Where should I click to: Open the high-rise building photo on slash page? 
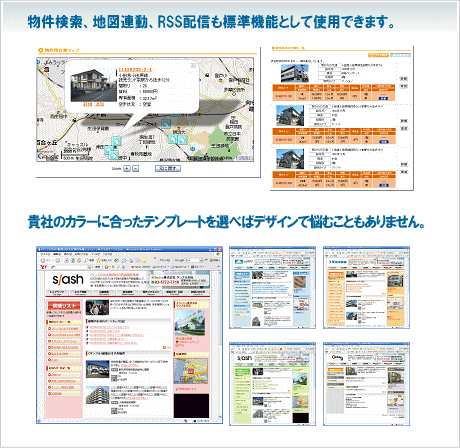click(x=97, y=395)
